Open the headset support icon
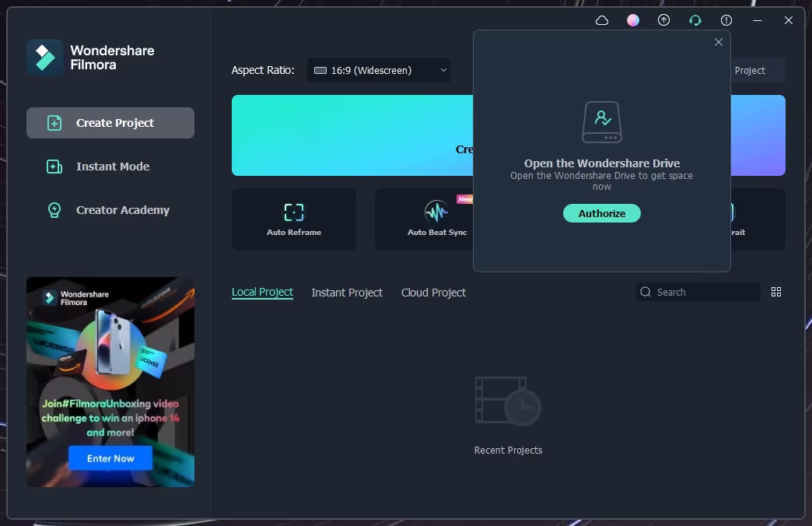Image resolution: width=812 pixels, height=526 pixels. click(x=695, y=20)
